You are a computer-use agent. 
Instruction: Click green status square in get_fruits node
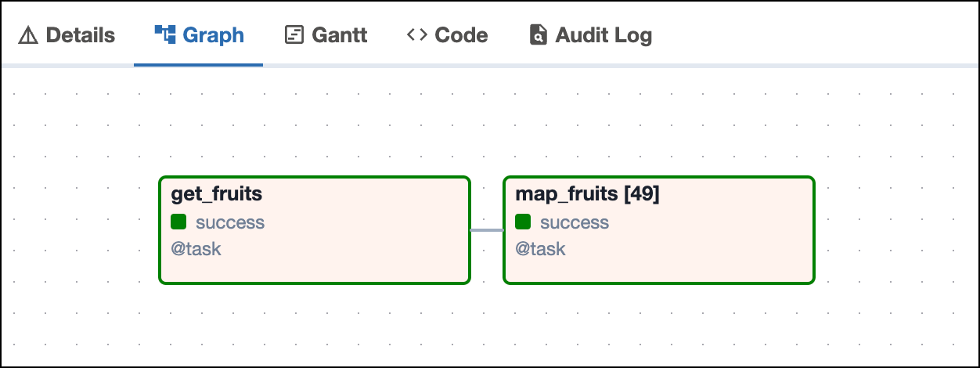tap(178, 222)
